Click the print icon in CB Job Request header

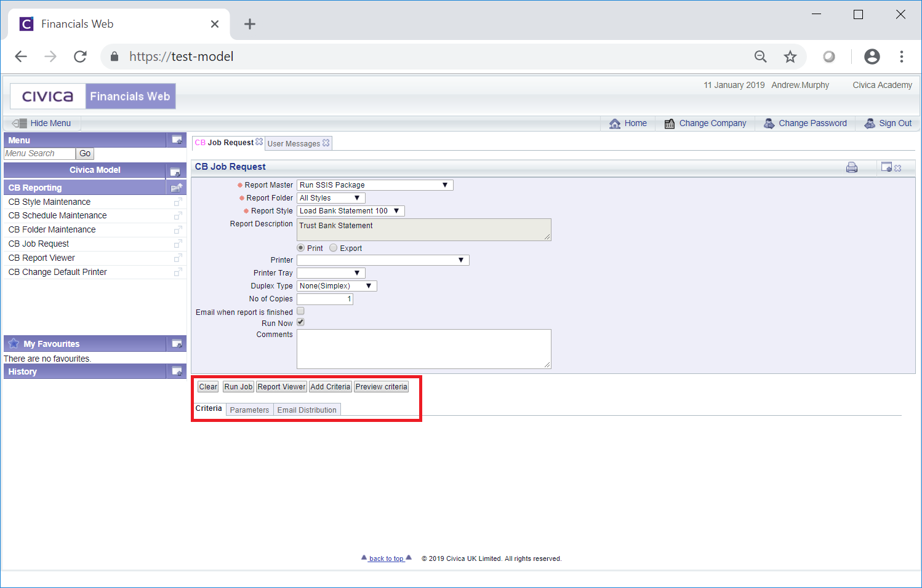852,167
